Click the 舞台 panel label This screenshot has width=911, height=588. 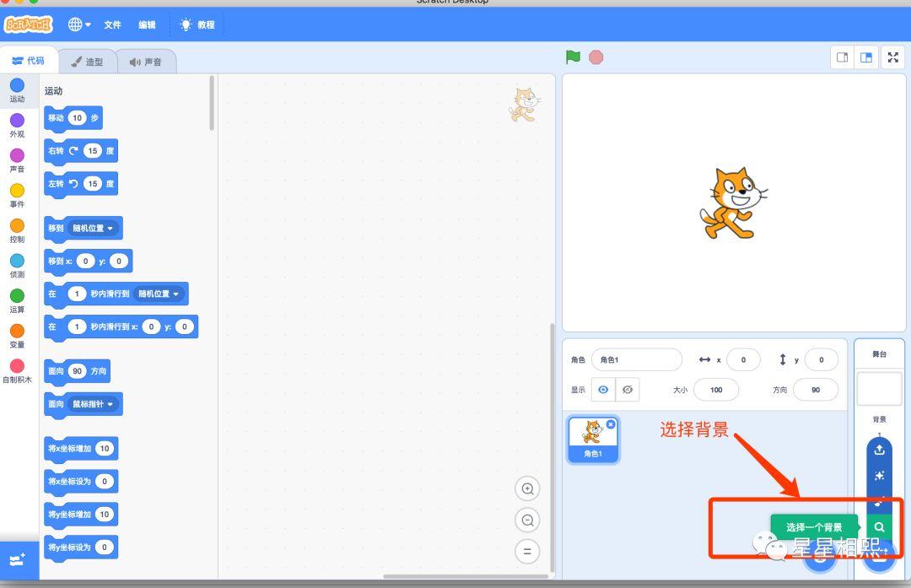(x=879, y=353)
